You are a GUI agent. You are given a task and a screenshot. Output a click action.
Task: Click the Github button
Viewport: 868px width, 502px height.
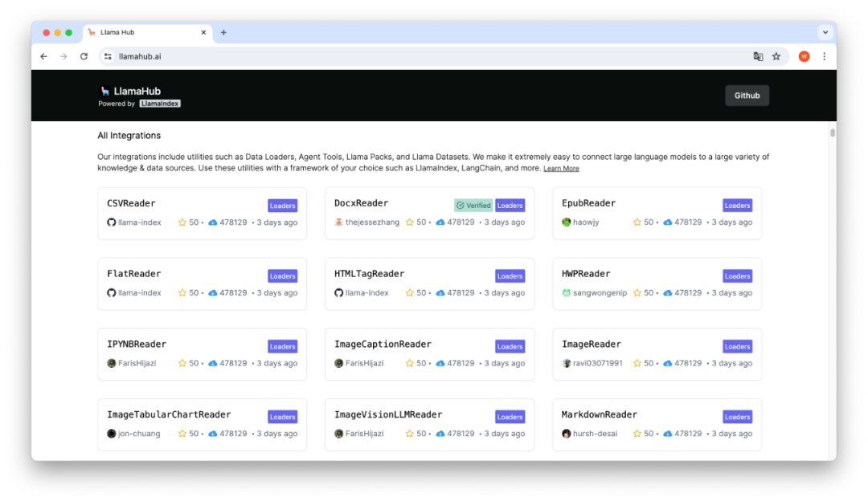(747, 96)
